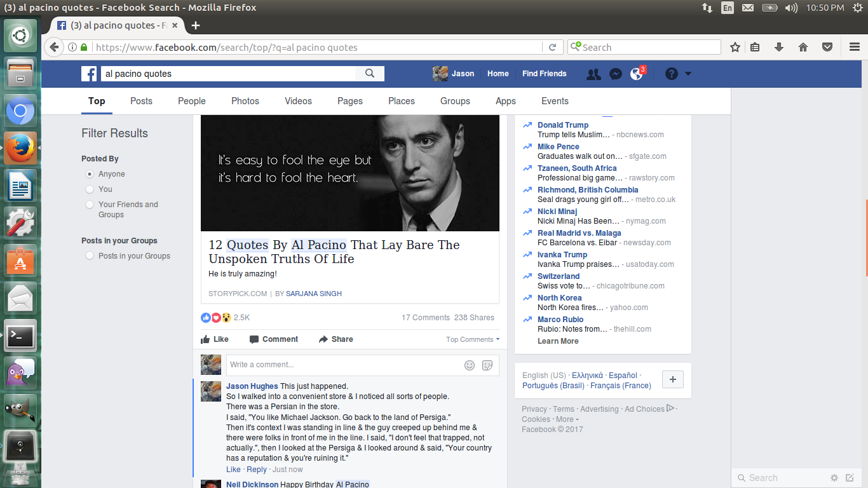This screenshot has width=868, height=488.
Task: Open the 17 Comments link
Action: pyautogui.click(x=426, y=318)
